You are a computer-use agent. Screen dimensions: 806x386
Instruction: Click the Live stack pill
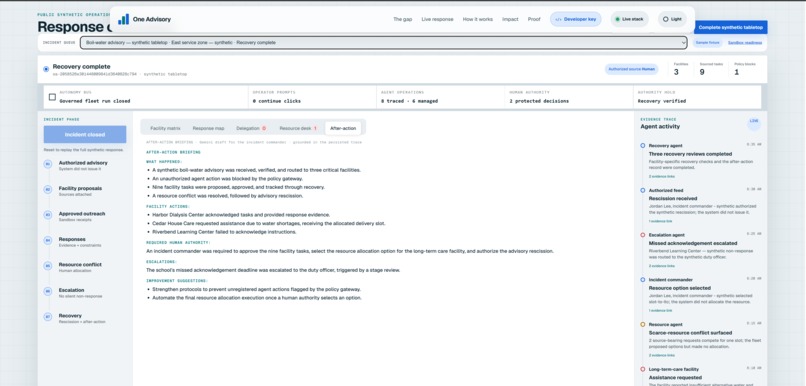tap(630, 19)
